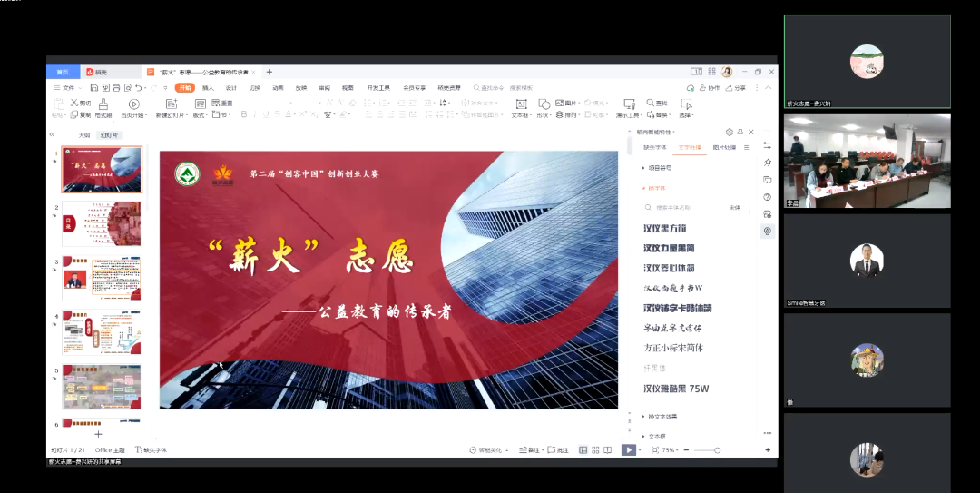Open the 视图 ribbon tab
980x493 pixels.
(348, 88)
